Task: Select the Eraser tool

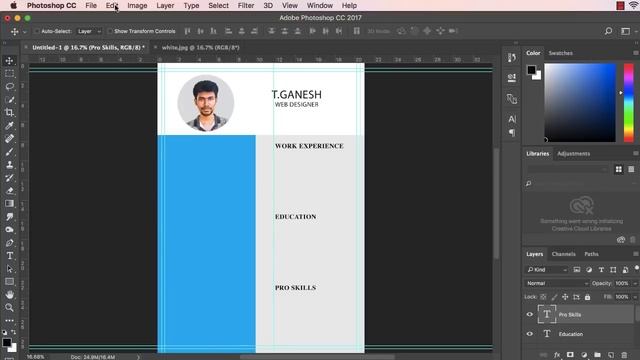Action: 9,191
